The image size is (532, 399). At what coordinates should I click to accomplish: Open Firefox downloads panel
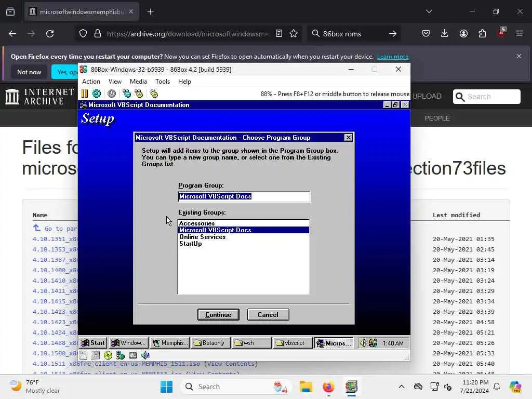(x=445, y=33)
